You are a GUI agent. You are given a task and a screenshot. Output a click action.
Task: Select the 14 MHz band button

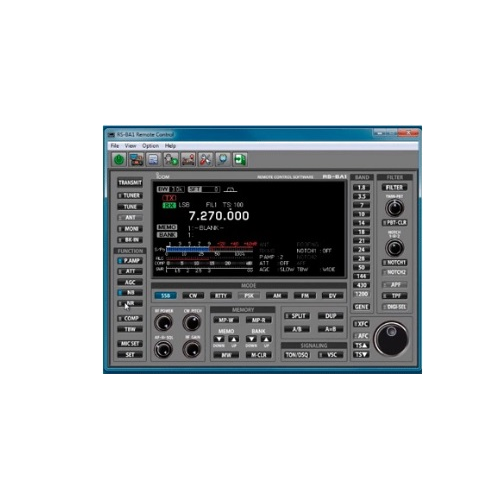tap(361, 223)
